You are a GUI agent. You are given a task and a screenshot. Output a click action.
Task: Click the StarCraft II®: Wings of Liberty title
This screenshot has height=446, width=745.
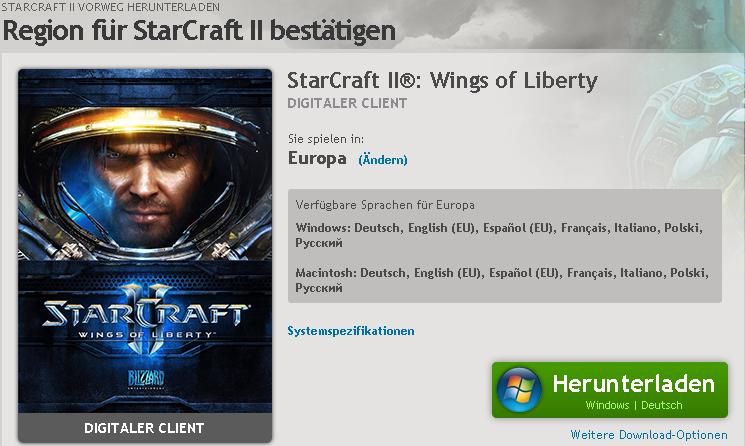pos(442,80)
